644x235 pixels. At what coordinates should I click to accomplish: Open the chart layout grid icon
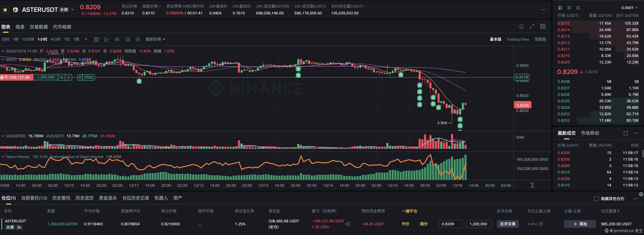click(x=542, y=27)
